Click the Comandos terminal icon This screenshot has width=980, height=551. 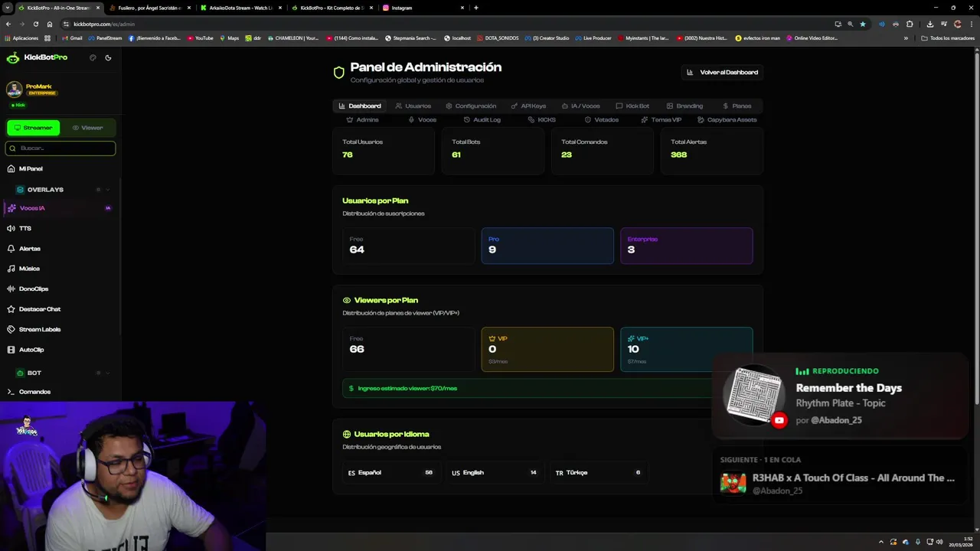click(11, 392)
